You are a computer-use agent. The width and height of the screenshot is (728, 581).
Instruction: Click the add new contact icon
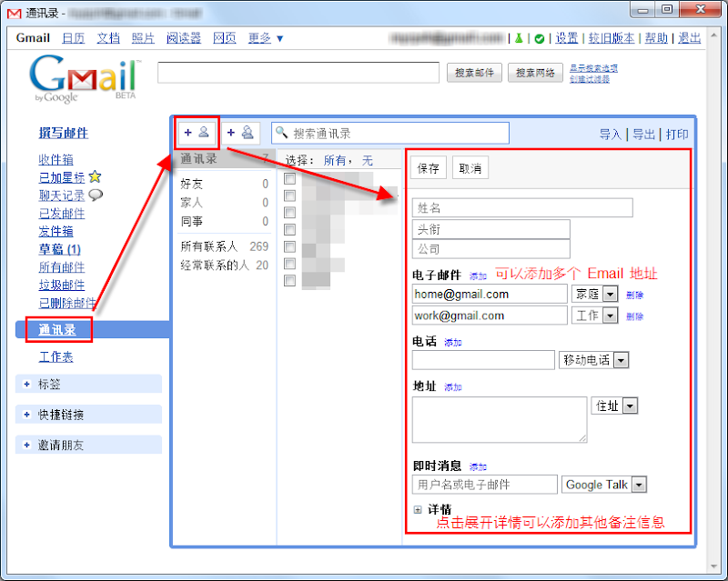tap(197, 133)
